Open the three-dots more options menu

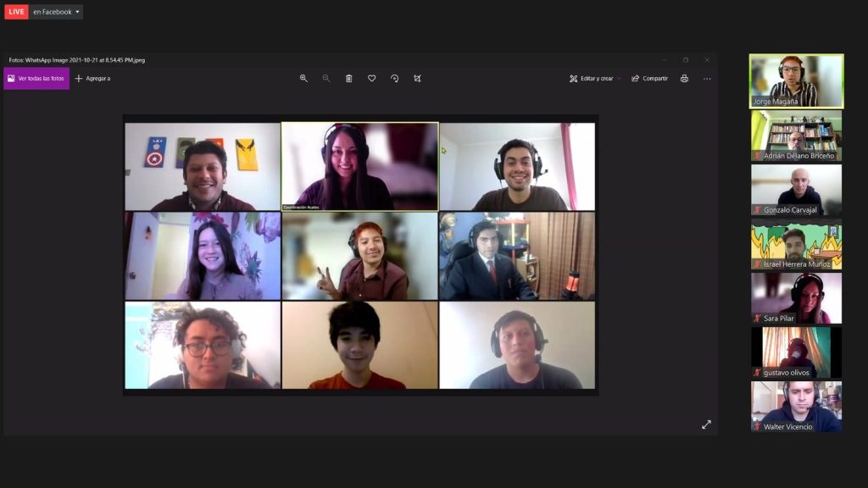[707, 79]
